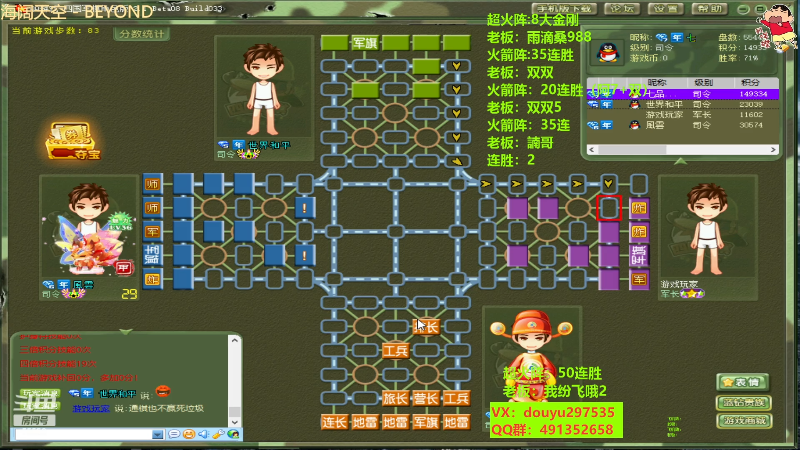Viewport: 800px width, 450px height.
Task: Click player list left scroll arrow
Action: pyautogui.click(x=592, y=149)
